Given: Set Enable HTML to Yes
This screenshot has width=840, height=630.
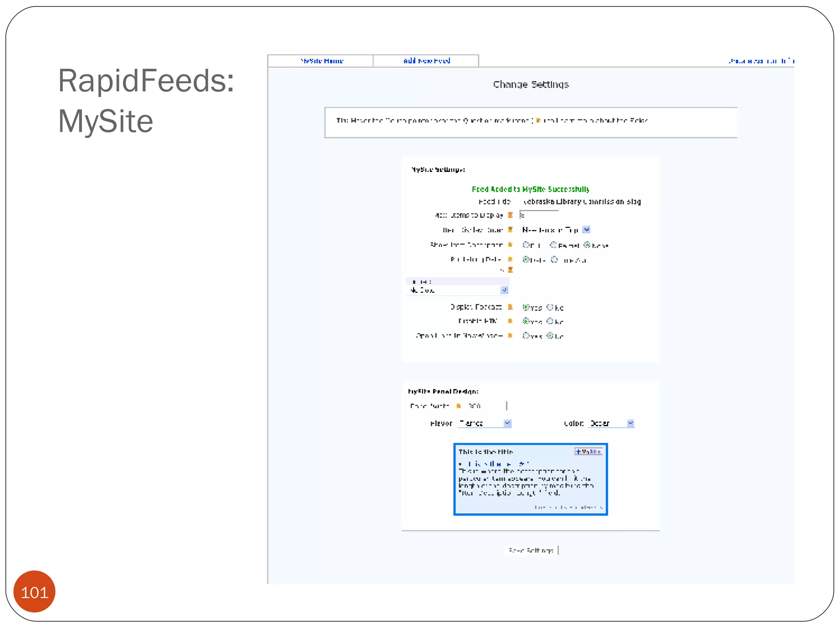Looking at the screenshot, I should pyautogui.click(x=526, y=321).
